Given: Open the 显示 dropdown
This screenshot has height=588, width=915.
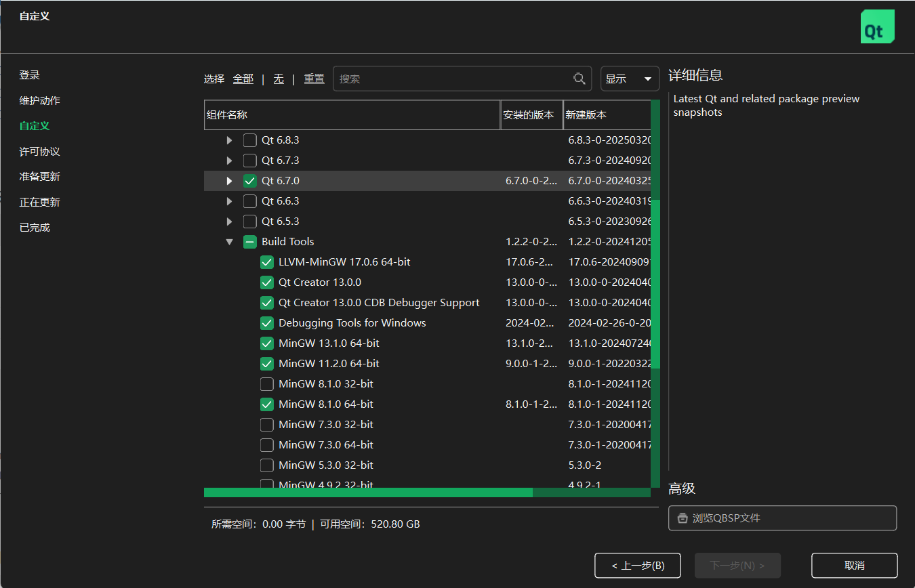Looking at the screenshot, I should pyautogui.click(x=630, y=79).
